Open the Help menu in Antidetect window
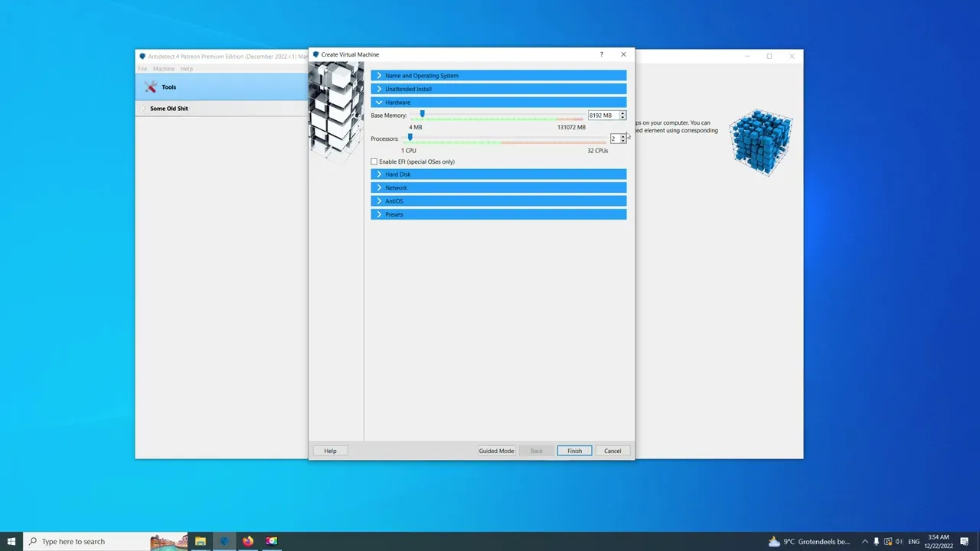The width and height of the screenshot is (980, 551). click(x=187, y=69)
